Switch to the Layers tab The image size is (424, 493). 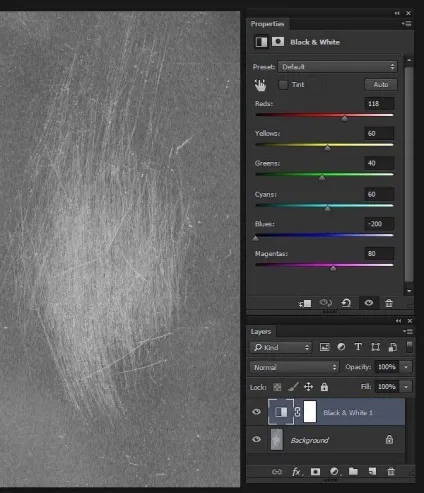coord(261,331)
